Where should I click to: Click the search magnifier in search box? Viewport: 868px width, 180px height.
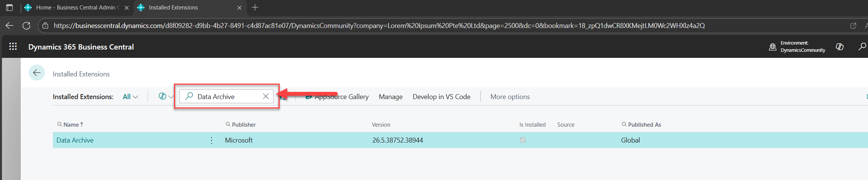(189, 96)
